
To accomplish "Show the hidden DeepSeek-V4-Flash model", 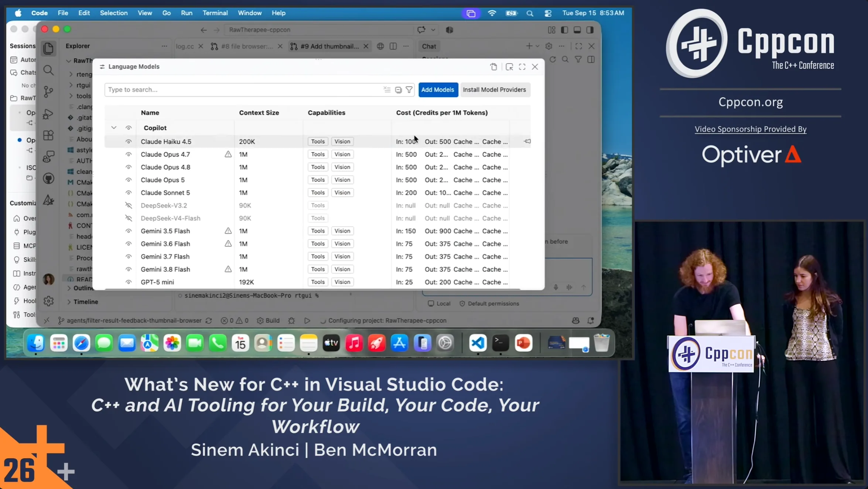I will pos(128,218).
